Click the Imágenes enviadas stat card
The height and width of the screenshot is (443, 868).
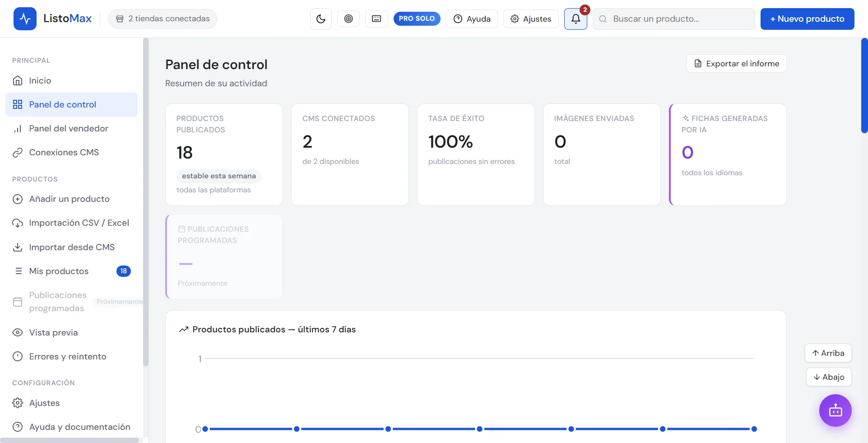602,155
